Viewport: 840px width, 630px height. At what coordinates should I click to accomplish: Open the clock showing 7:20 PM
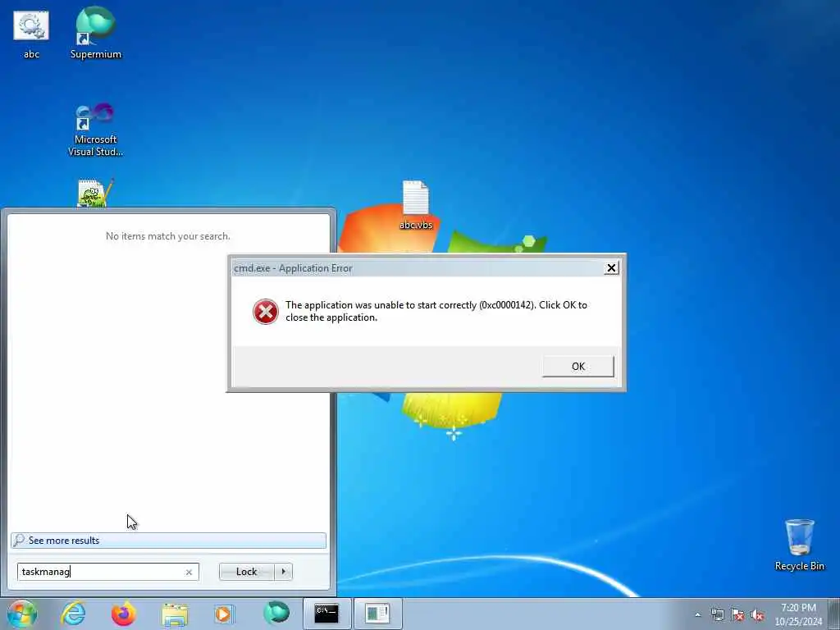click(798, 614)
